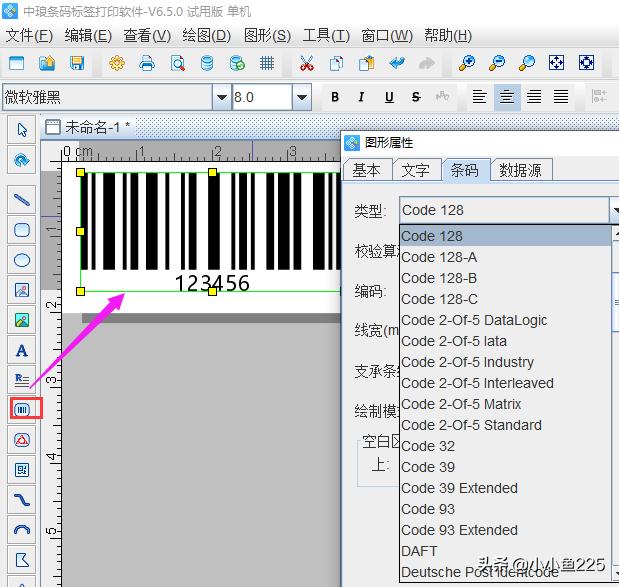Select the barcode drawing tool
The height and width of the screenshot is (587, 619).
(x=21, y=409)
